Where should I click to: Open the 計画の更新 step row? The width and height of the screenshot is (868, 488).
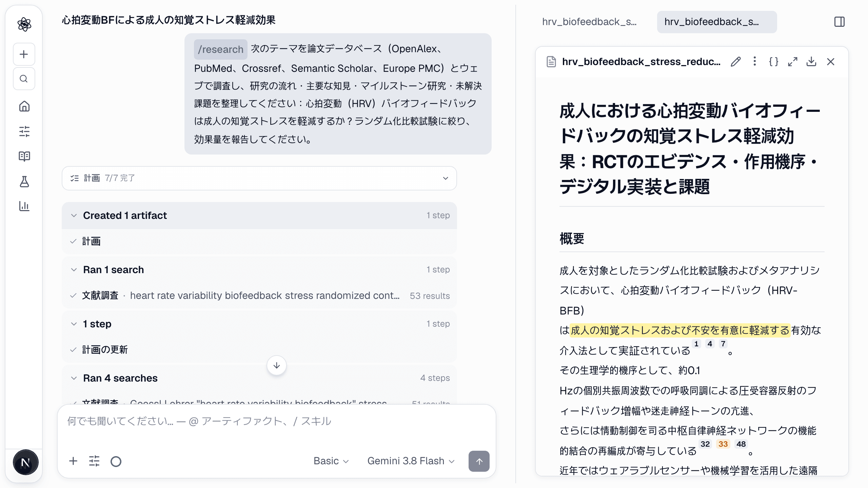tap(259, 350)
